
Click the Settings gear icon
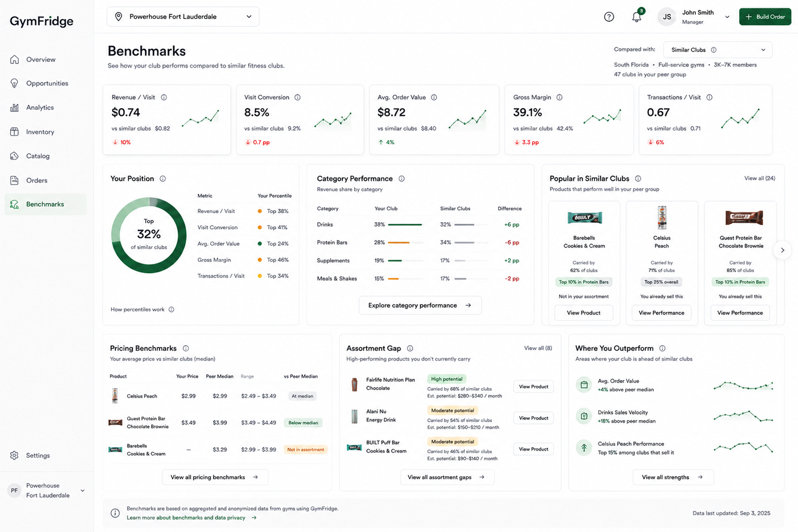pos(14,456)
